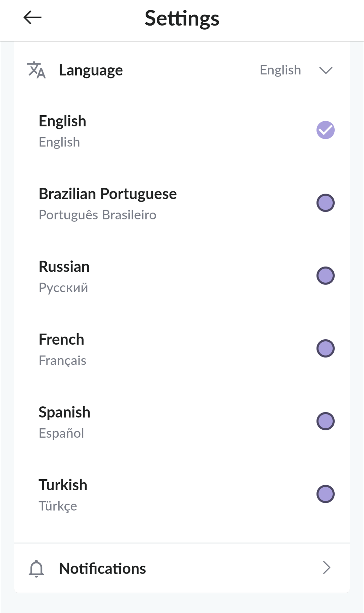
Task: Click the language translate icon
Action: (36, 70)
